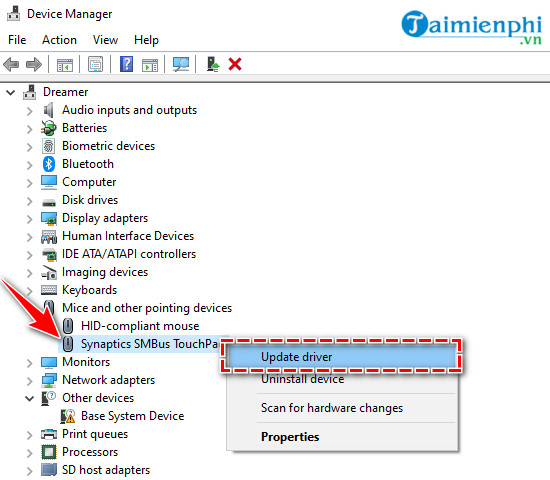Image resolution: width=550 pixels, height=480 pixels.
Task: Click the blue Bluetooth icon
Action: (x=49, y=164)
